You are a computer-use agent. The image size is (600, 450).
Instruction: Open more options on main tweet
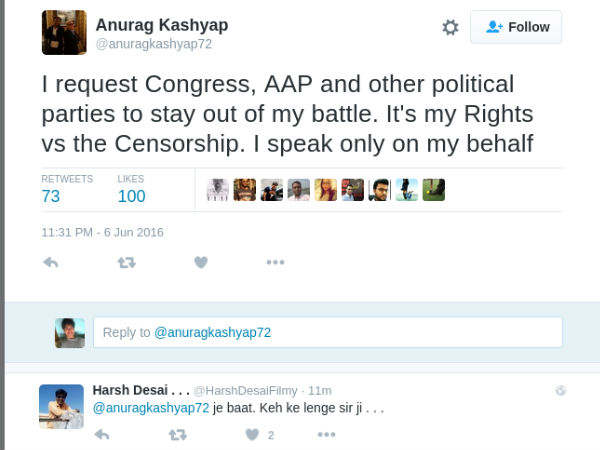click(x=276, y=262)
